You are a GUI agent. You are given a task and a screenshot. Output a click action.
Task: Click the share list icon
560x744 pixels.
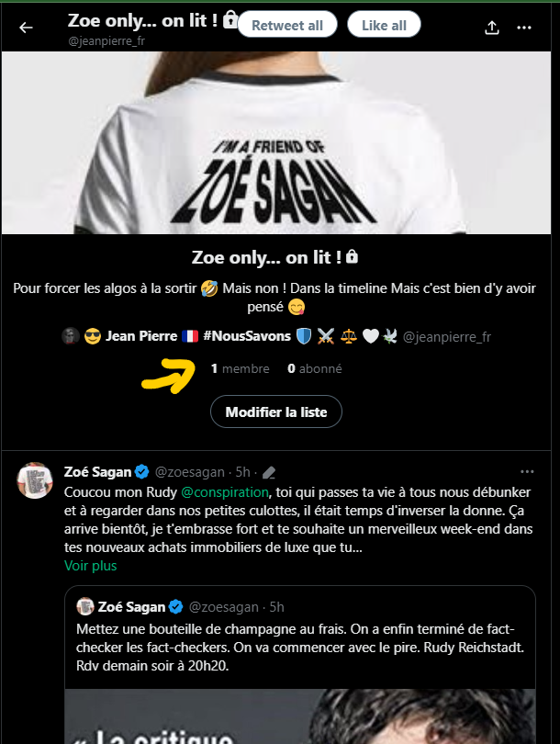[x=492, y=28]
